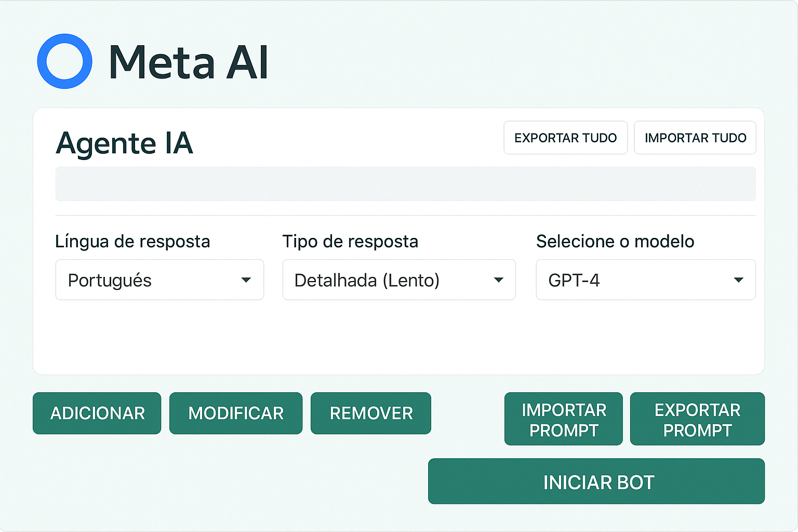Click the arrow icon in the Portugués dropdown
The width and height of the screenshot is (798, 532).
click(x=246, y=280)
